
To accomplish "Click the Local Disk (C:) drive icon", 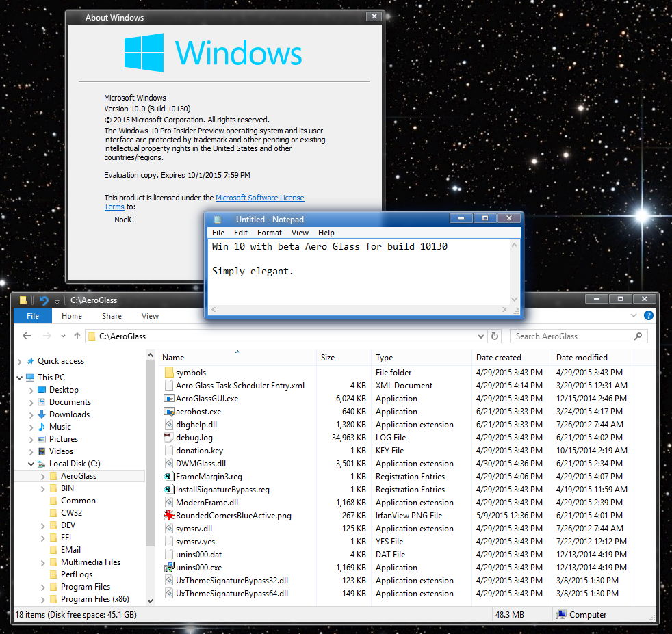I will tap(42, 464).
